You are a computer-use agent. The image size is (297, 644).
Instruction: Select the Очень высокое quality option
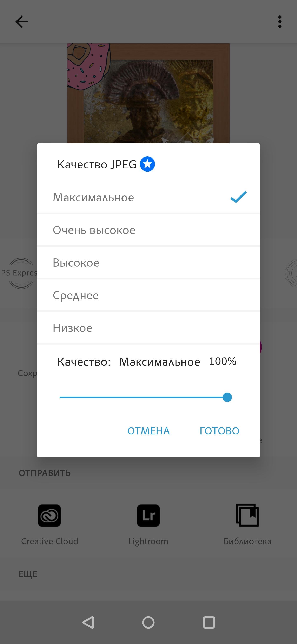(x=94, y=230)
